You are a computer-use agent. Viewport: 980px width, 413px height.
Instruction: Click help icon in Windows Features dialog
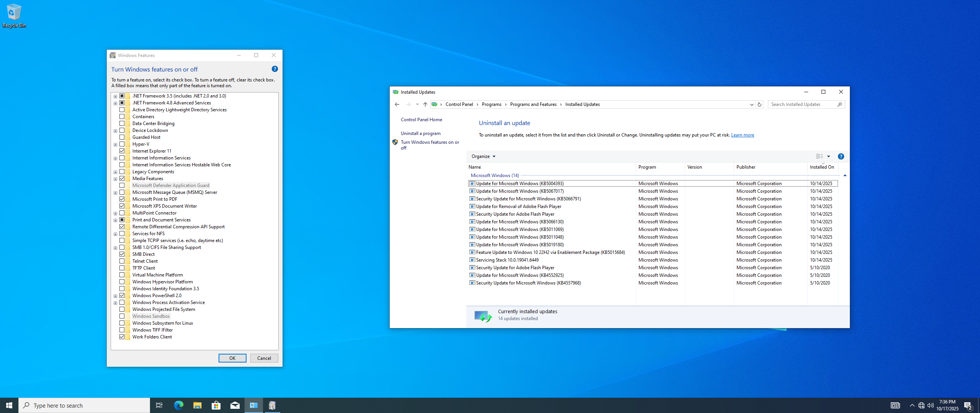tap(274, 69)
